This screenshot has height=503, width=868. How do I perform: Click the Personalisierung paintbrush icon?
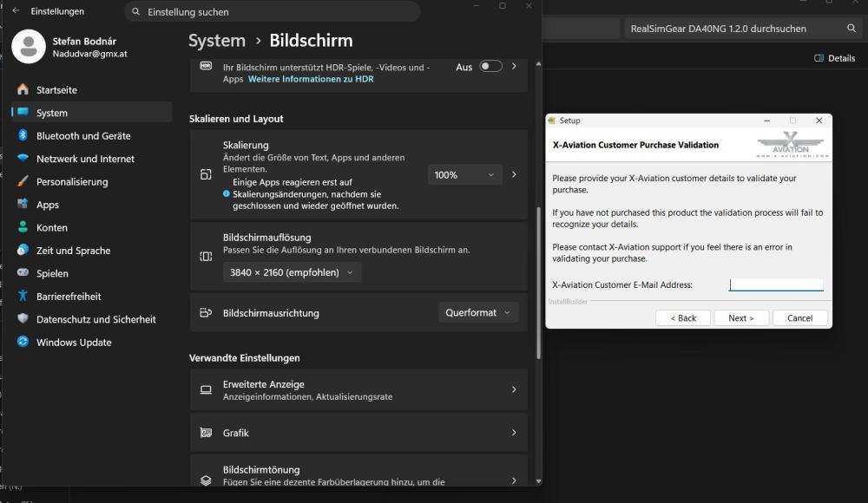point(23,181)
